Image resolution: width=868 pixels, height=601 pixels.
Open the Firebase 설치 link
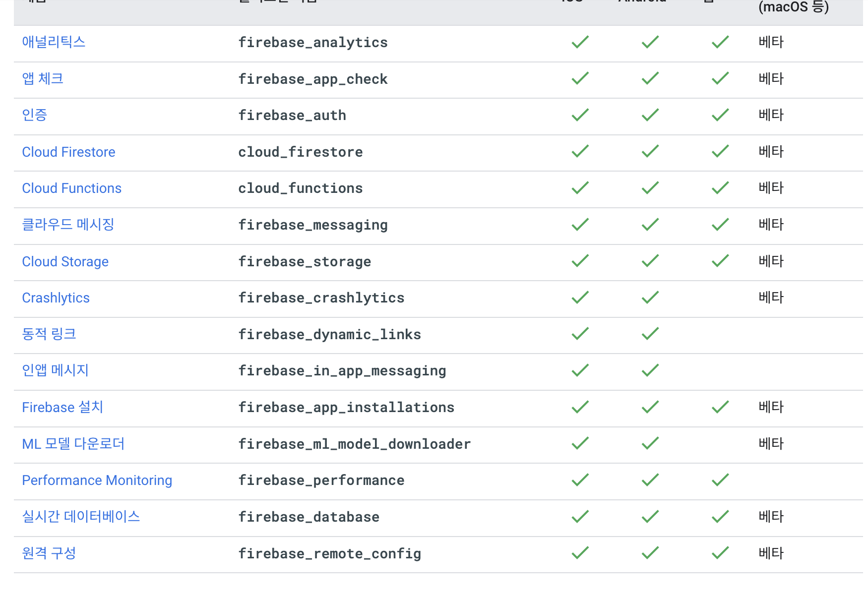pyautogui.click(x=62, y=407)
